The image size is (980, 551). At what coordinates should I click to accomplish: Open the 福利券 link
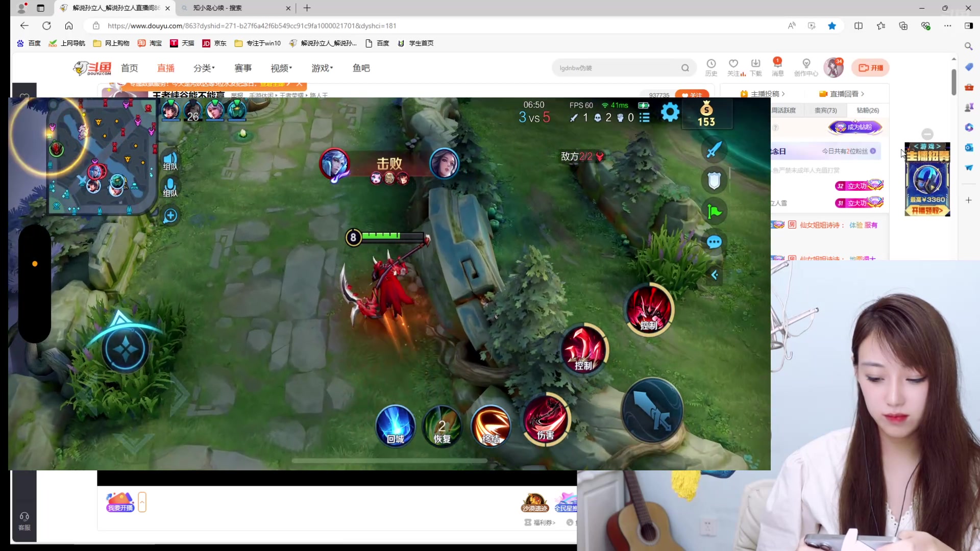(540, 522)
